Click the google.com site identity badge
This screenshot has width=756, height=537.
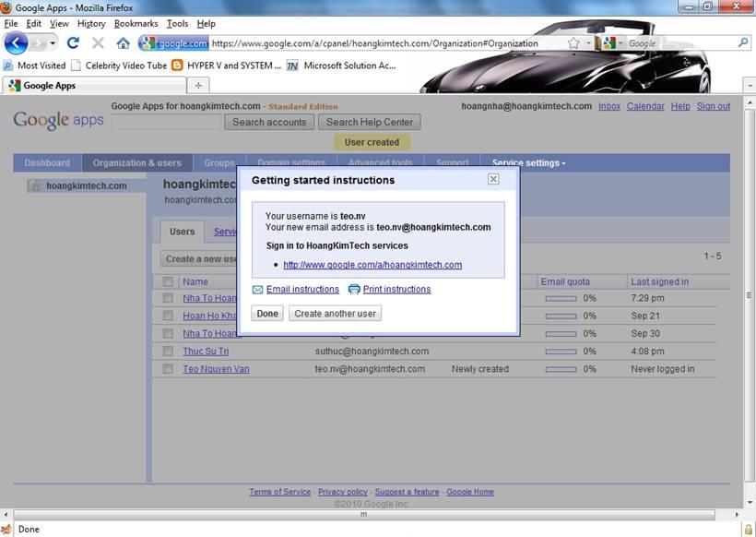point(174,43)
